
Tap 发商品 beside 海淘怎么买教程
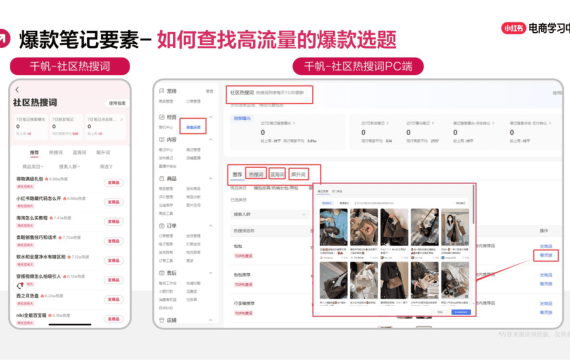click(x=113, y=221)
